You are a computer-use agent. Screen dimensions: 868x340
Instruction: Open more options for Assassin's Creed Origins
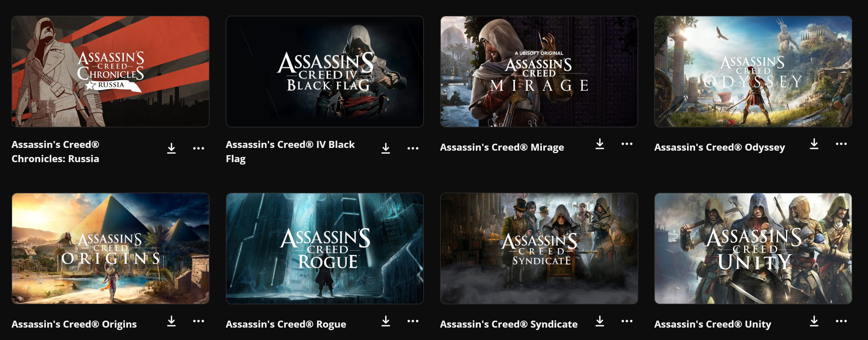pyautogui.click(x=199, y=321)
